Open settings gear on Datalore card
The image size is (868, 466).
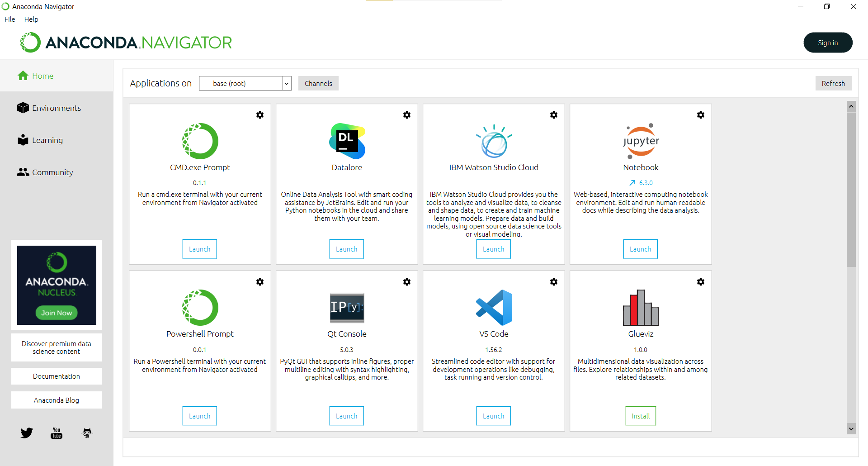407,115
